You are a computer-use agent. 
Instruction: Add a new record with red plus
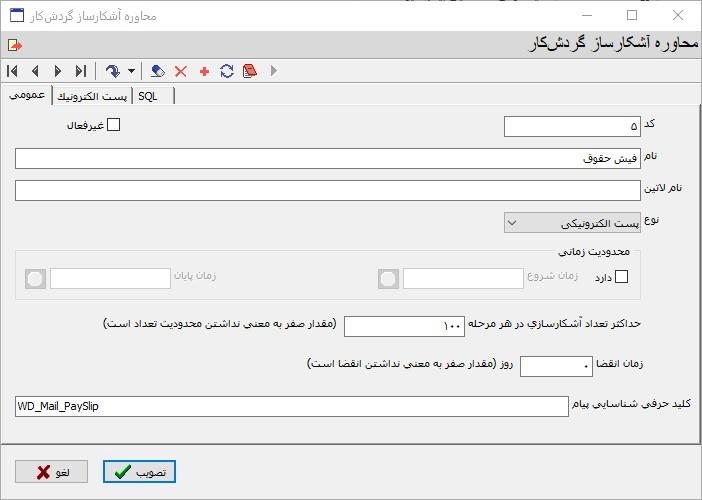click(x=204, y=71)
